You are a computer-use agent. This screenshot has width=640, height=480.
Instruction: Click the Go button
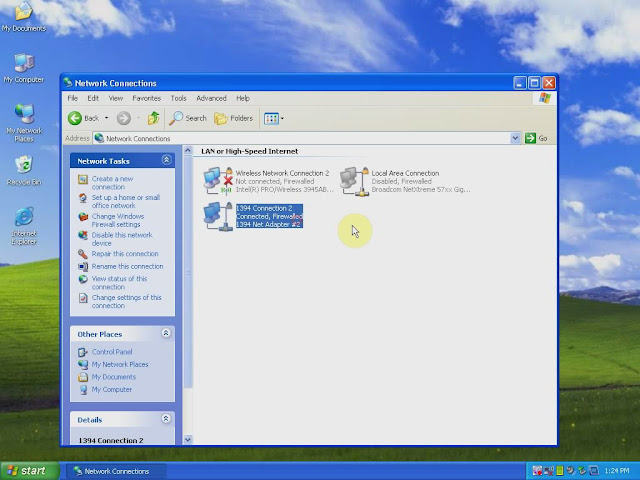[x=536, y=138]
